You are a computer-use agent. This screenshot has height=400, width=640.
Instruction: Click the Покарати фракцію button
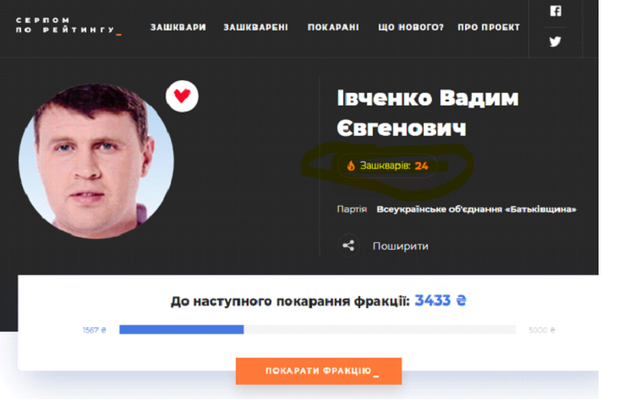(x=319, y=371)
